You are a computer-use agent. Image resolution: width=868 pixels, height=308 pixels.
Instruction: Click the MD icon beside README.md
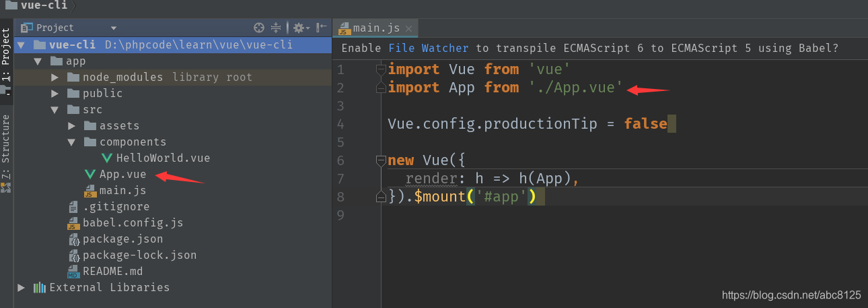[73, 272]
